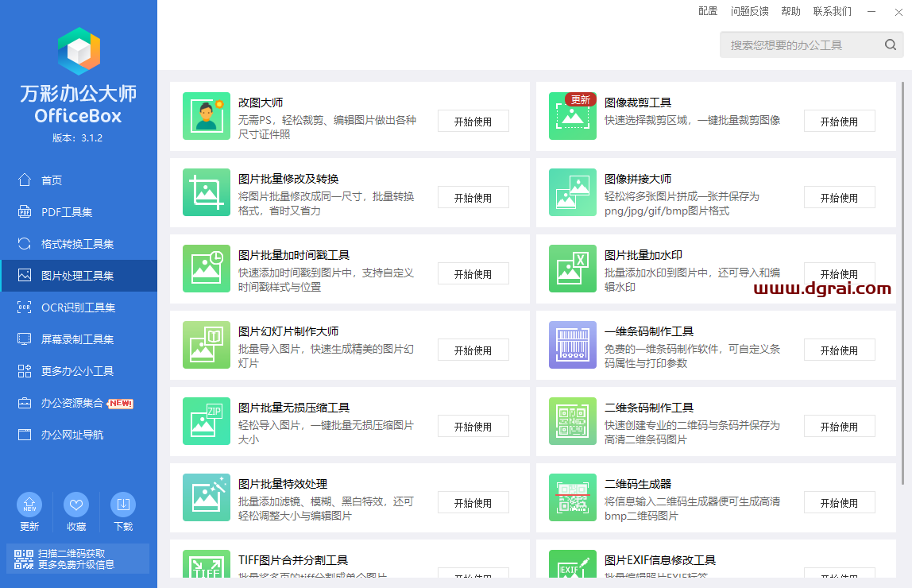Click 图像拼接大师 icon

[572, 192]
